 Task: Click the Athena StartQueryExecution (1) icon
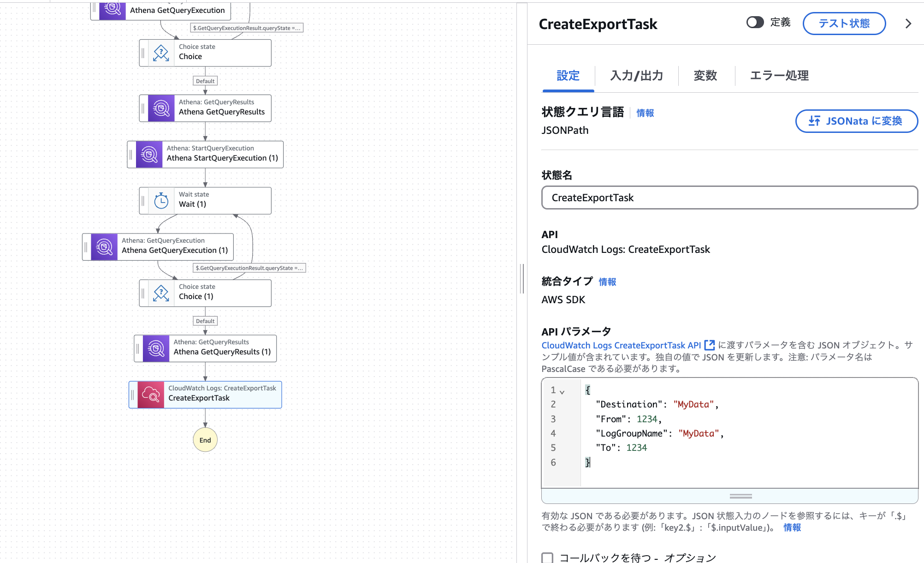(149, 155)
